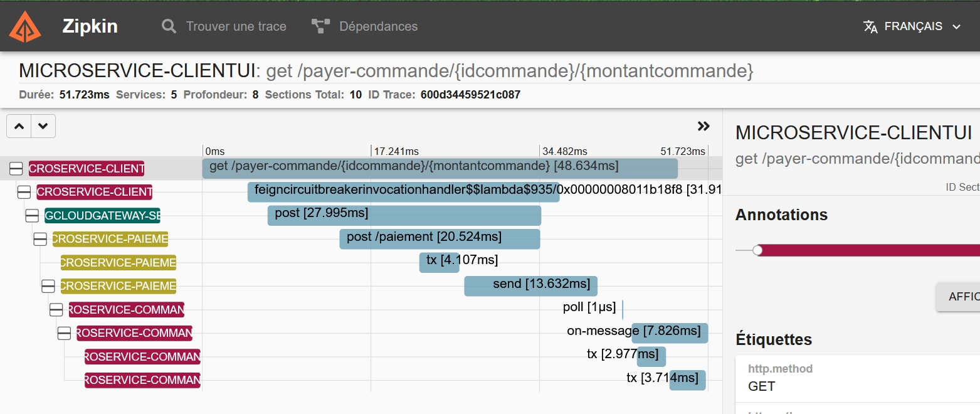Click the Zipkin logo icon

click(25, 26)
